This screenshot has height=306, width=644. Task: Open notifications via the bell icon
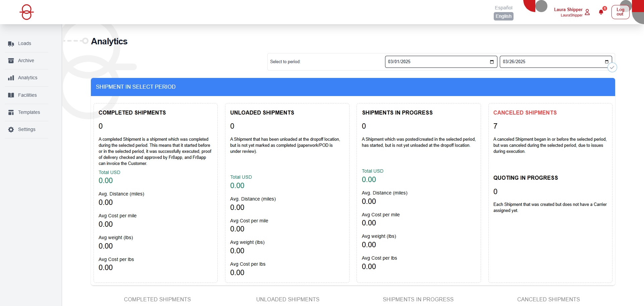pyautogui.click(x=601, y=12)
